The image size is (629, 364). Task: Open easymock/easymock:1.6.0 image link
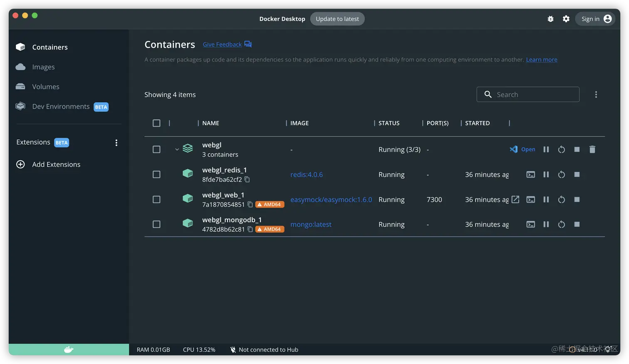click(x=331, y=199)
